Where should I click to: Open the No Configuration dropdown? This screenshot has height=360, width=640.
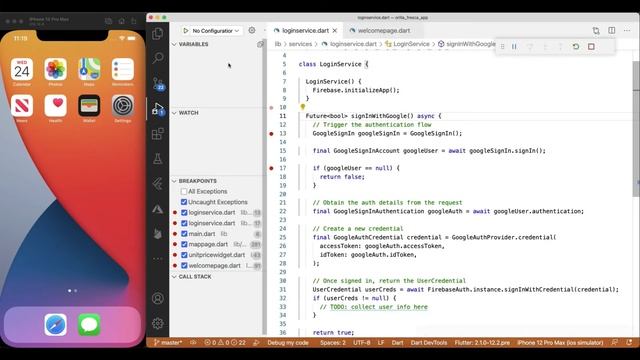click(216, 31)
